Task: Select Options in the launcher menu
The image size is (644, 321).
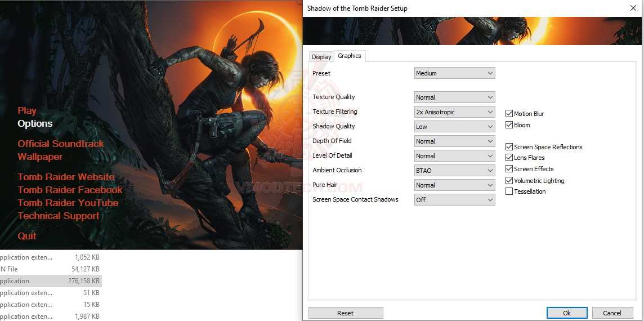Action: (x=35, y=124)
